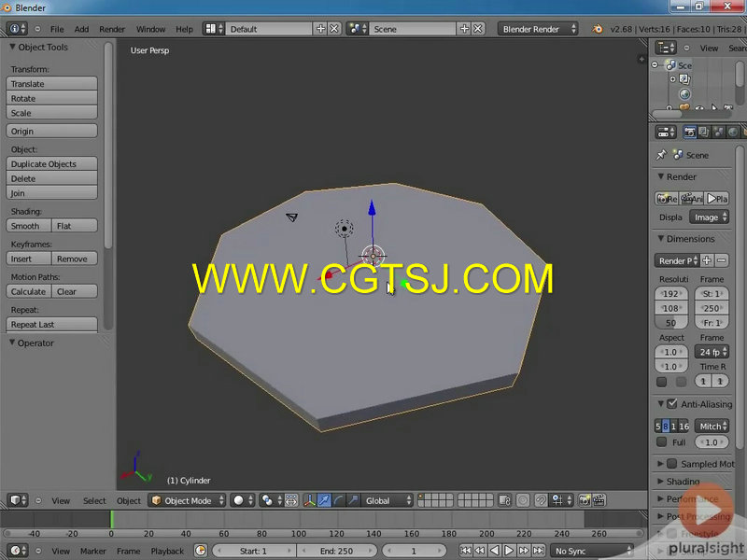Toggle use preview range clock icon
Viewport: 747px width, 560px height.
click(201, 551)
